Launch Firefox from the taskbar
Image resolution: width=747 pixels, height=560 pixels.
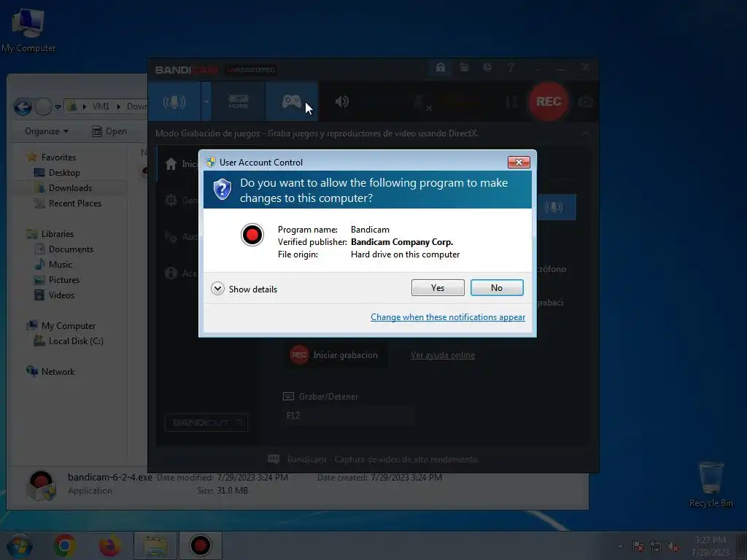click(x=109, y=545)
